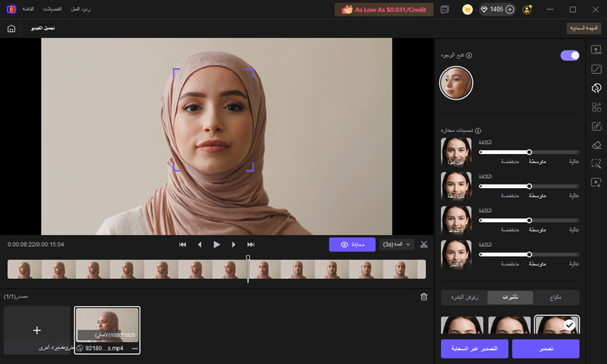Image resolution: width=607 pixels, height=364 pixels.
Task: Switch to the مكياج tab
Action: click(x=555, y=297)
